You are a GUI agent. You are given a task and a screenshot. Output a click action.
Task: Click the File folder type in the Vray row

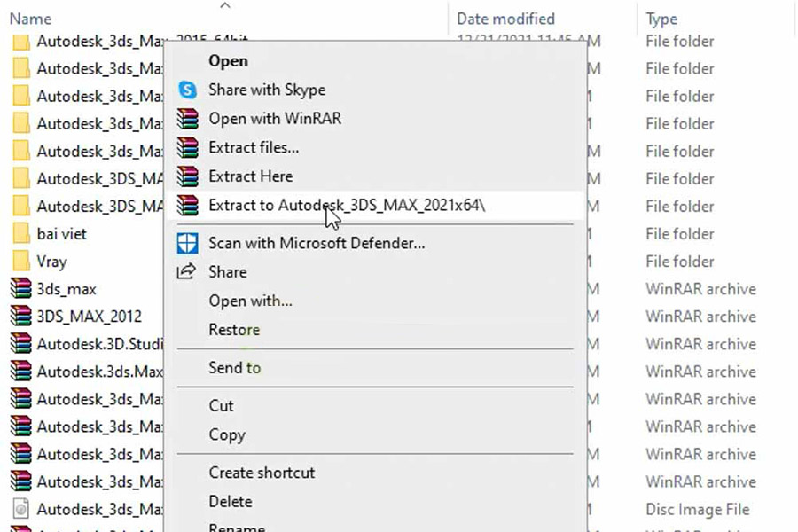(x=680, y=262)
